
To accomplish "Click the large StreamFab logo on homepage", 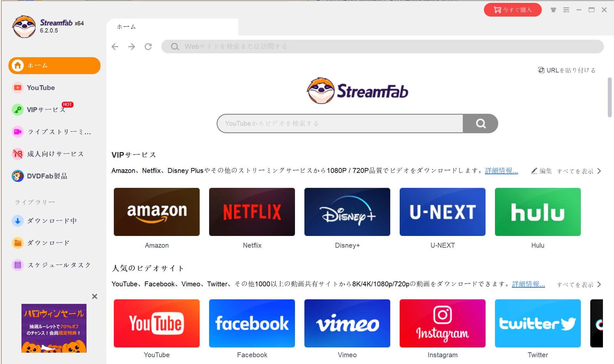I will coord(357,91).
